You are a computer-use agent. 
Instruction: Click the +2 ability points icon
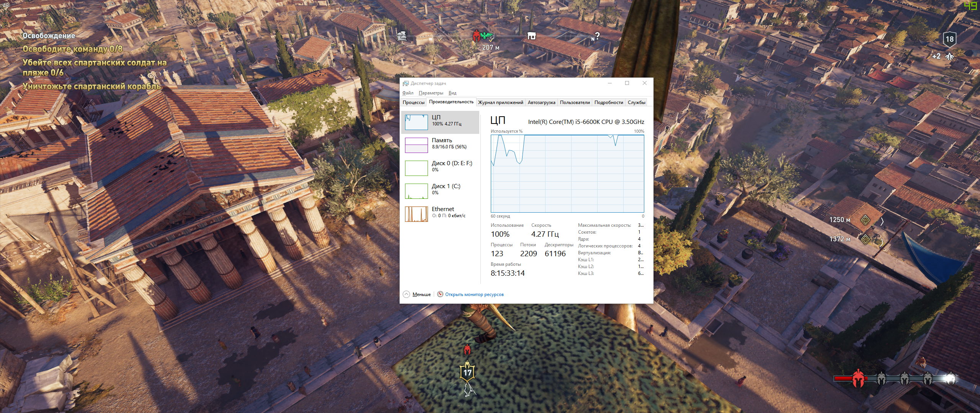click(949, 57)
